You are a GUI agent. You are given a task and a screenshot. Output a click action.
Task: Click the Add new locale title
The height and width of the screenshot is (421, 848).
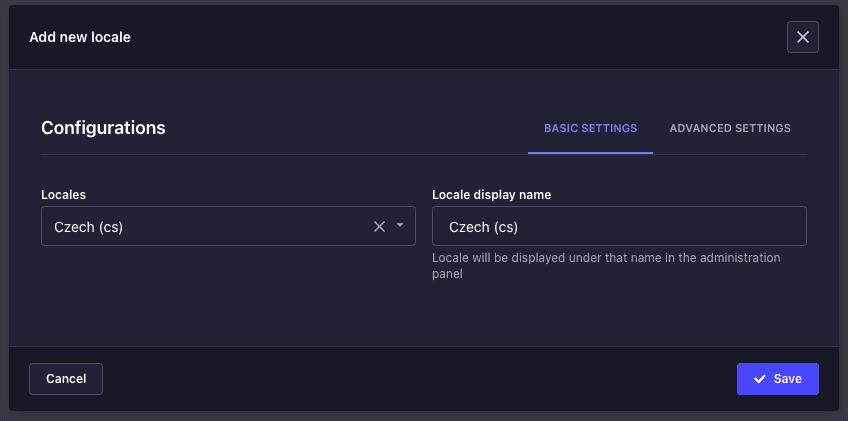tap(80, 37)
